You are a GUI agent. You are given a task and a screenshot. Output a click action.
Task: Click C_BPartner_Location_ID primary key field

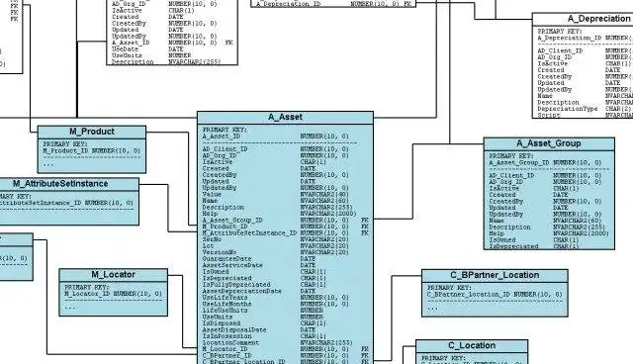(x=495, y=295)
